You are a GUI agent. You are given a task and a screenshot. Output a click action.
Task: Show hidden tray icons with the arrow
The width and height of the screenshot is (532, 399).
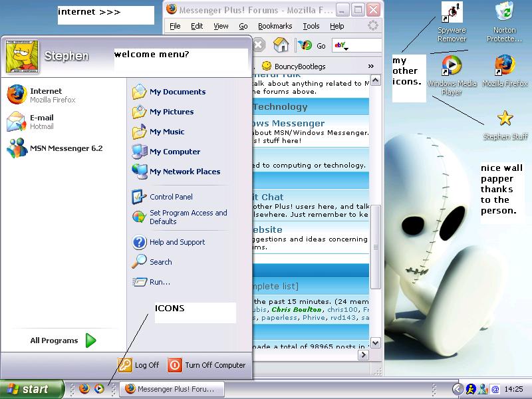(458, 389)
